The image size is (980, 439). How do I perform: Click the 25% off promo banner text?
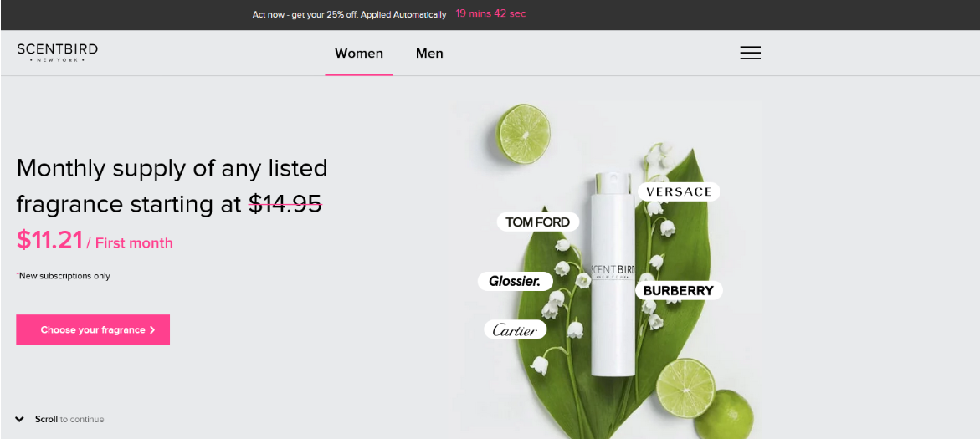click(349, 14)
